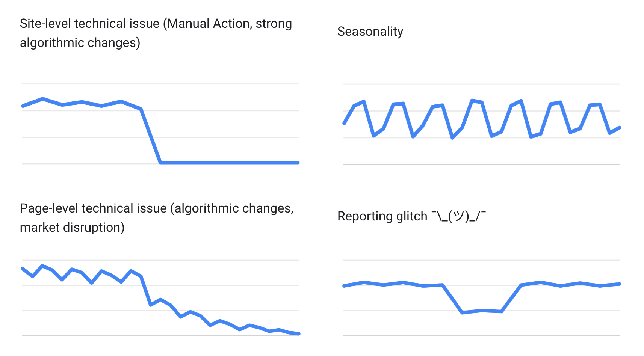Screen dimensions: 644x356
Task: Click the first peak of the Seasonality line
Action: coord(364,101)
